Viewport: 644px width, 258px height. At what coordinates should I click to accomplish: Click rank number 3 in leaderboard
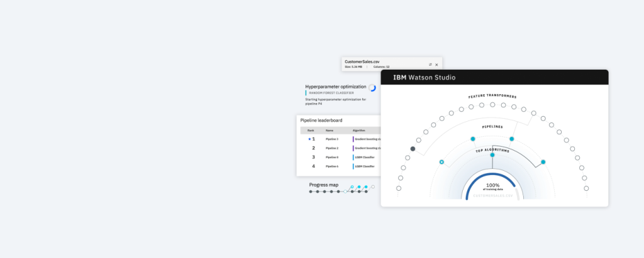point(313,157)
